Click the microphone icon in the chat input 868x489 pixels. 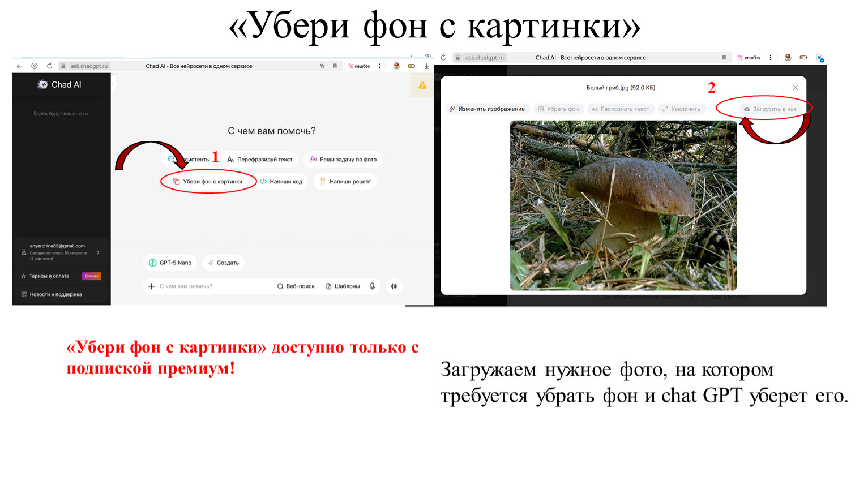point(372,286)
